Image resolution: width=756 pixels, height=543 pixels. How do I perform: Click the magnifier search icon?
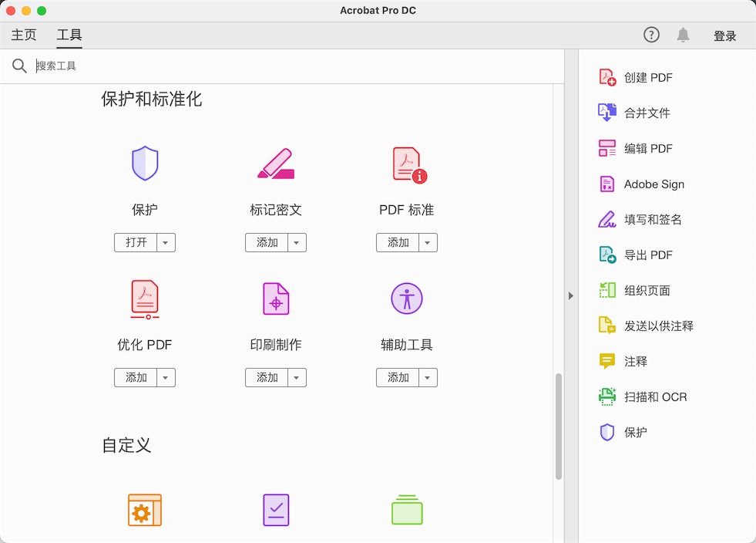tap(19, 66)
